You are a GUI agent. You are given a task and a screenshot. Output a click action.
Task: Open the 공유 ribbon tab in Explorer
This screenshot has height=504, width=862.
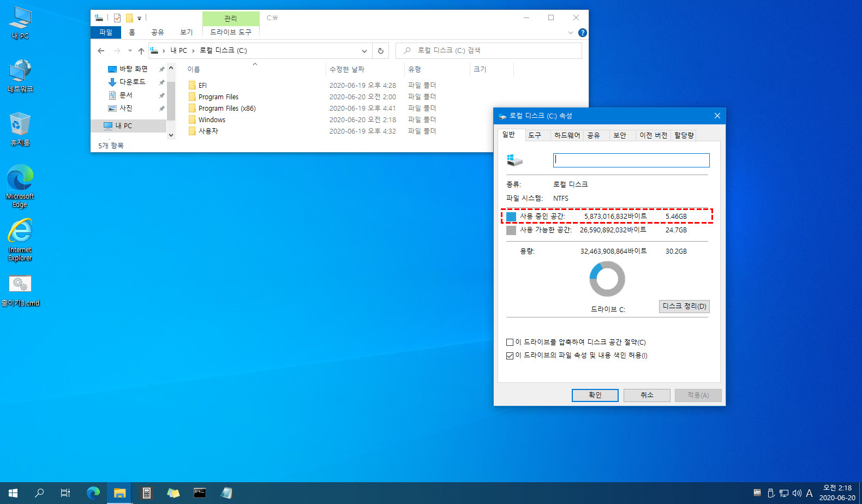(158, 32)
